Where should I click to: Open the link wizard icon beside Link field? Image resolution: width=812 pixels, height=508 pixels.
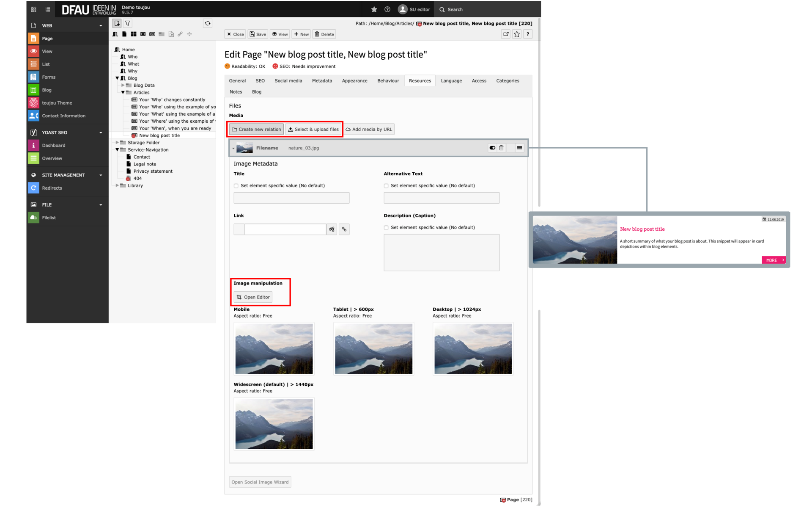click(x=332, y=229)
